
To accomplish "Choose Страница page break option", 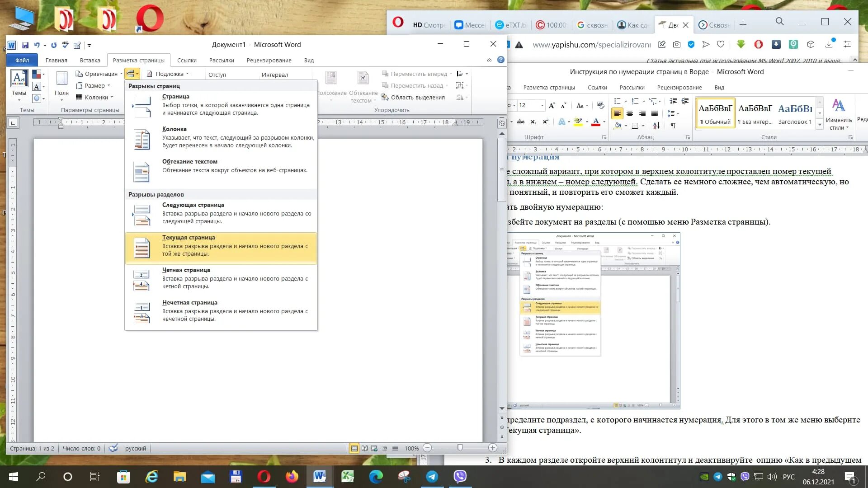I will click(221, 105).
